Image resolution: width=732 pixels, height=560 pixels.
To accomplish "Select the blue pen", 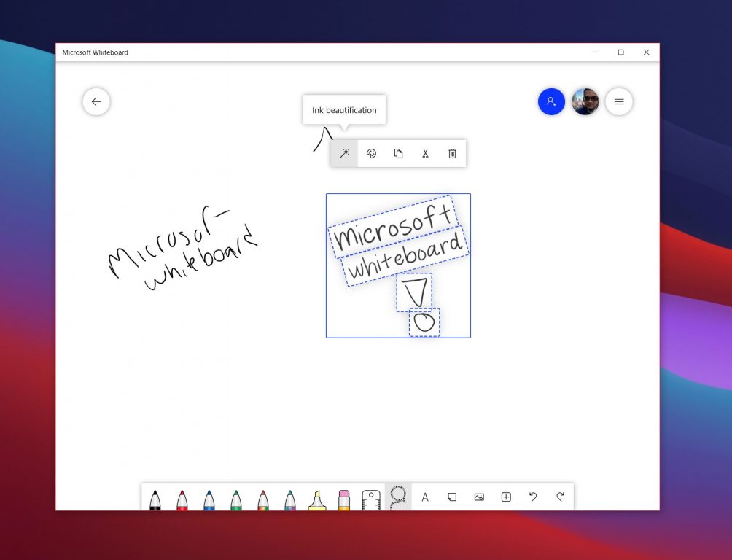I will pyautogui.click(x=209, y=499).
